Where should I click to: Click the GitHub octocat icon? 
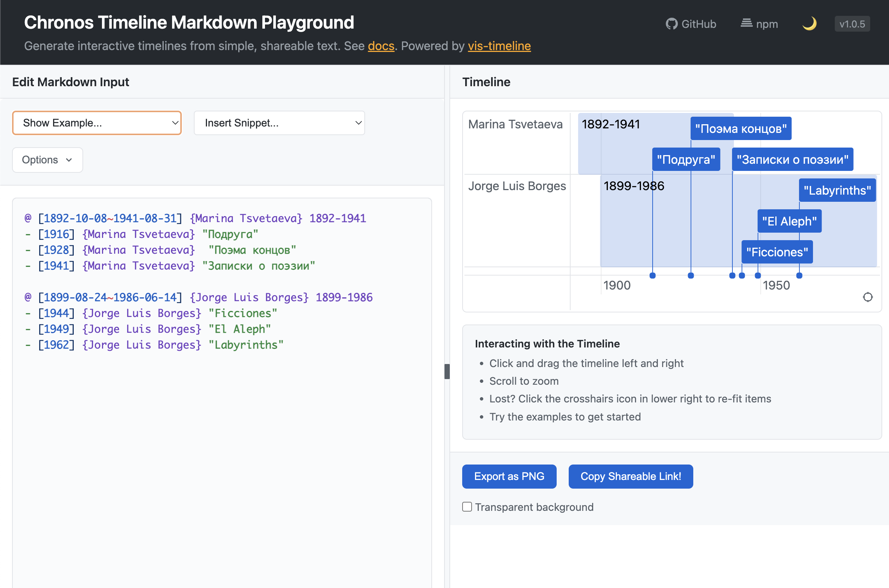coord(671,24)
